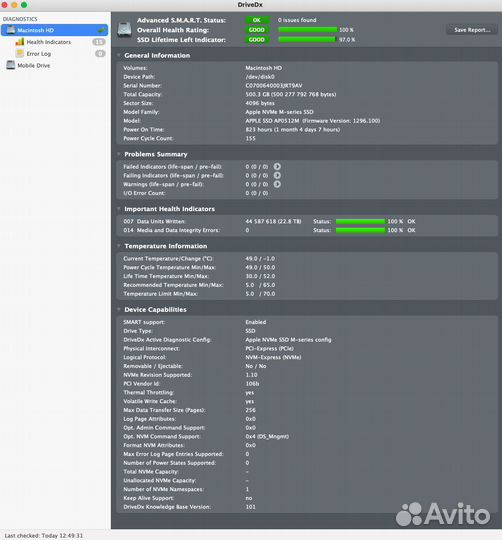Collapse the Device Capabilities section
Image resolution: width=502 pixels, height=540 pixels.
pyautogui.click(x=119, y=310)
